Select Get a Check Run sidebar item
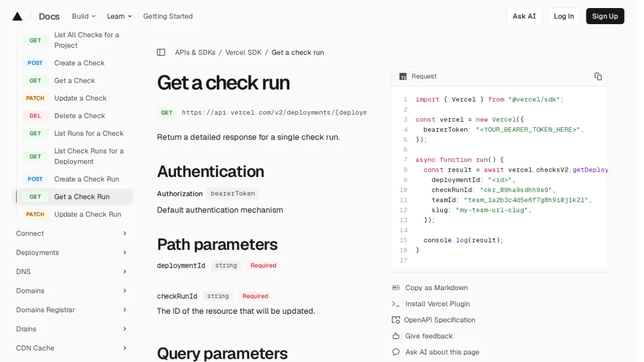 (x=72, y=197)
